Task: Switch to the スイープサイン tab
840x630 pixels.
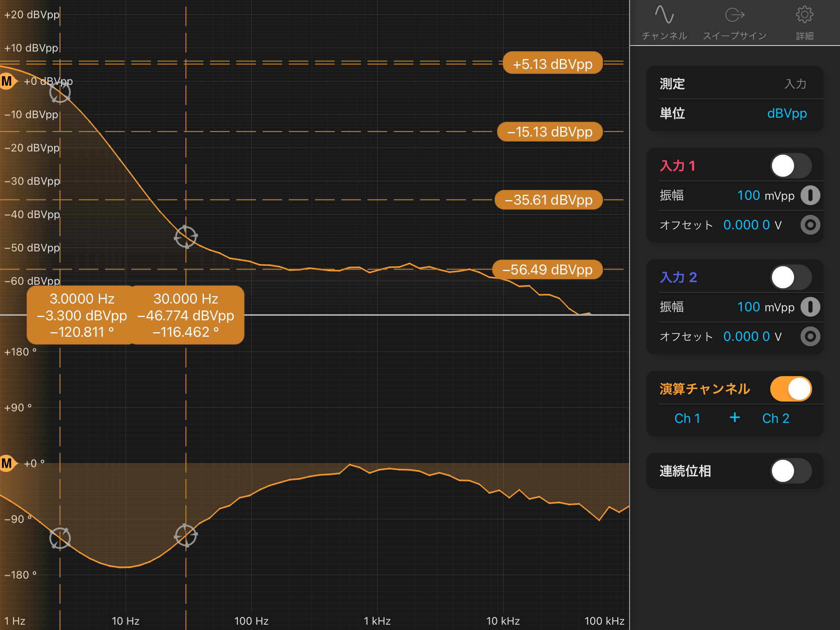Action: (x=735, y=23)
